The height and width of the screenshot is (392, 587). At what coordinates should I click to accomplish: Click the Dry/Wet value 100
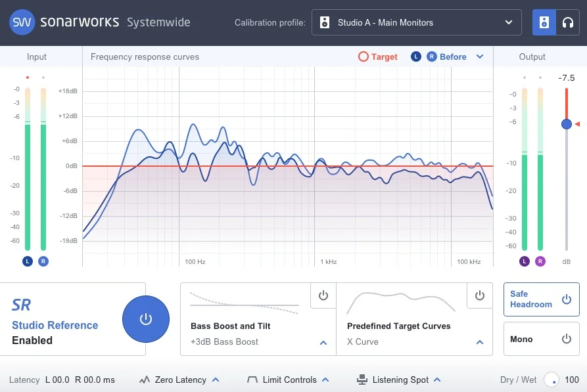(x=572, y=380)
